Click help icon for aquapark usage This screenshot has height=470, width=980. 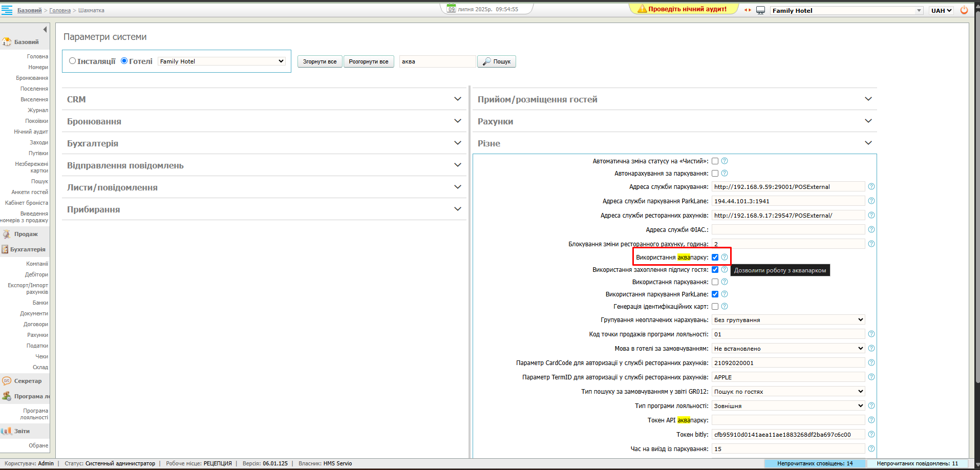[725, 258]
